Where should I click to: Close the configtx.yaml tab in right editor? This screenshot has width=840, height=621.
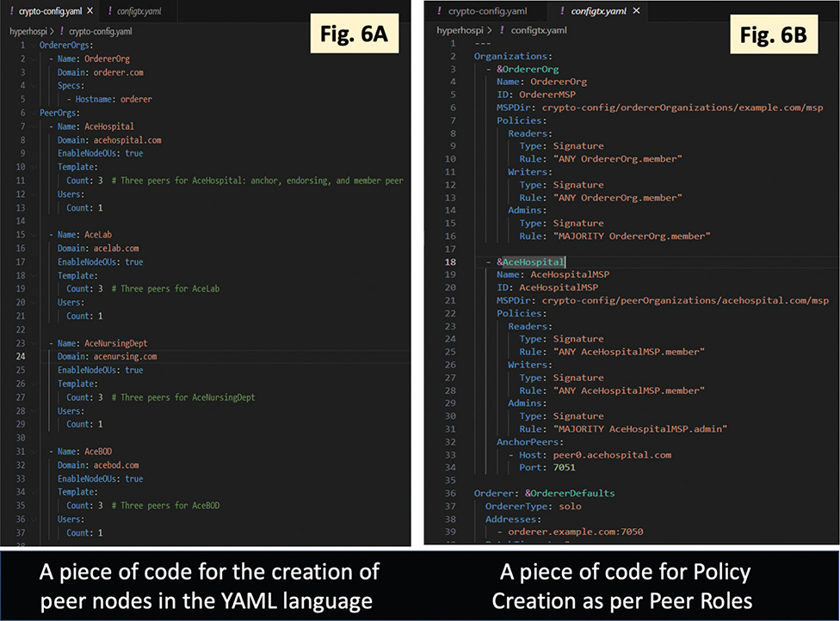click(636, 11)
